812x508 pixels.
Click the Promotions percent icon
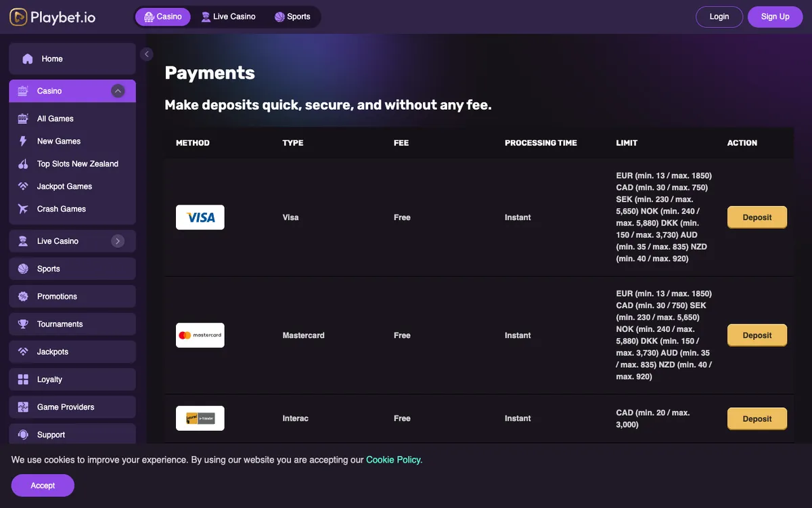point(23,297)
